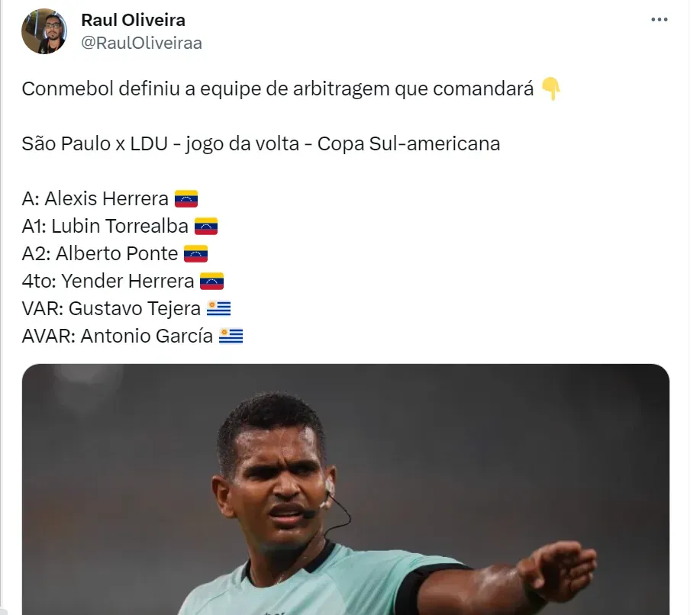Click the Uruguay flag beside Gustavo Tejera
This screenshot has height=615, width=700.
point(218,309)
